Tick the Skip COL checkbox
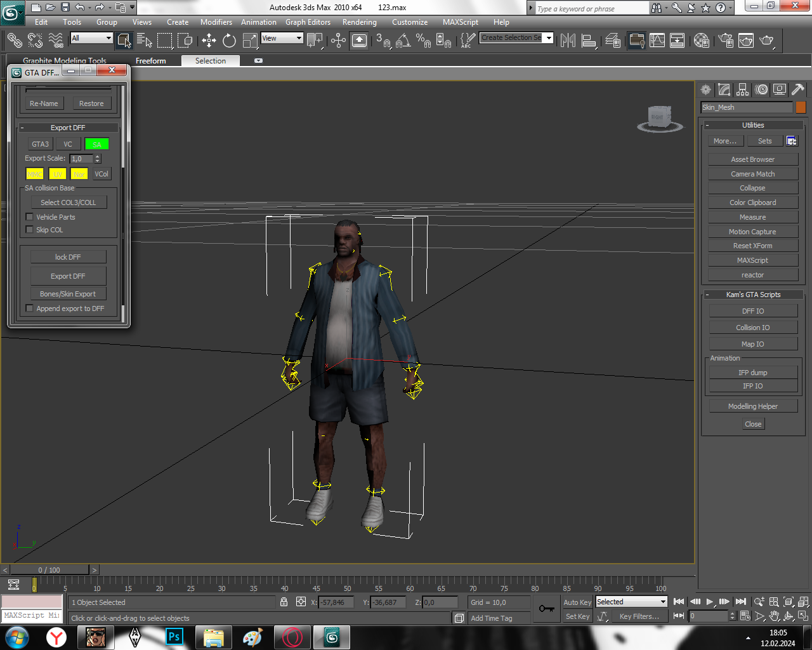This screenshot has height=650, width=812. 29,230
